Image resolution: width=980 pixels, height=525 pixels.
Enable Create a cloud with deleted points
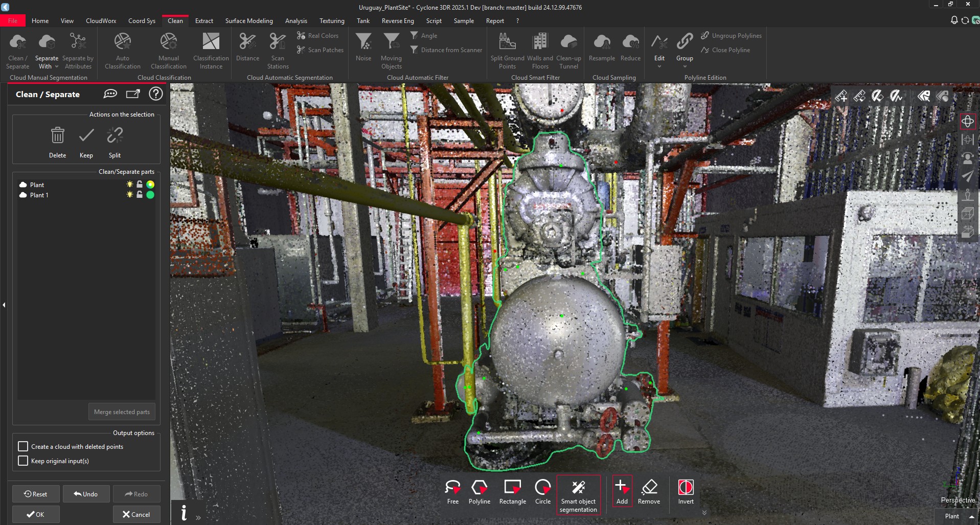[x=23, y=446]
